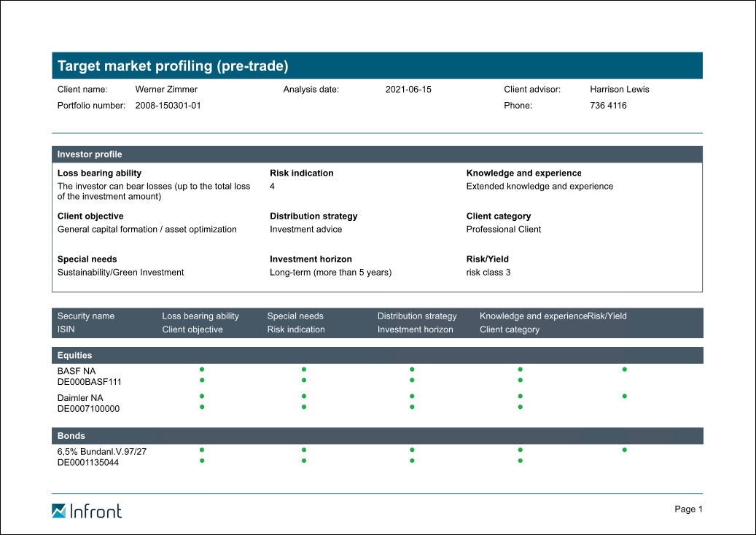Click Bundanl. bond Distribution strategy dot
This screenshot has height=535, width=756.
[x=412, y=450]
